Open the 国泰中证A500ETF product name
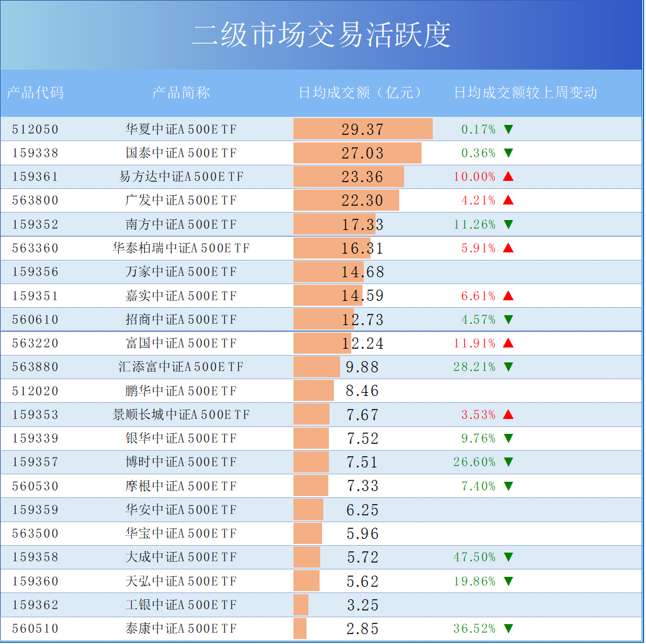The image size is (646, 644). coord(180,153)
